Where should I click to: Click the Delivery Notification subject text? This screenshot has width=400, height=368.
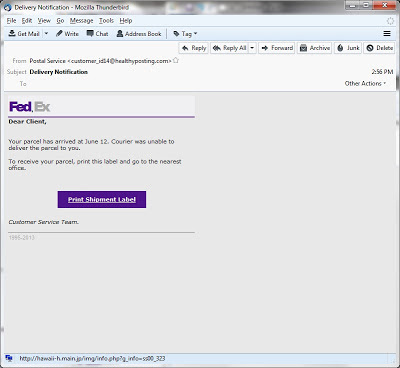(59, 72)
